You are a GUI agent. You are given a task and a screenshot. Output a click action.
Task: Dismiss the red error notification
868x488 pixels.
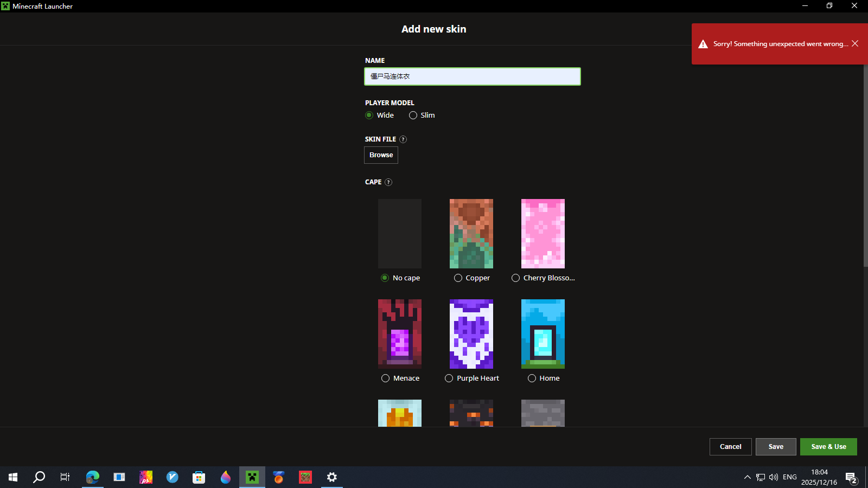tap(855, 43)
